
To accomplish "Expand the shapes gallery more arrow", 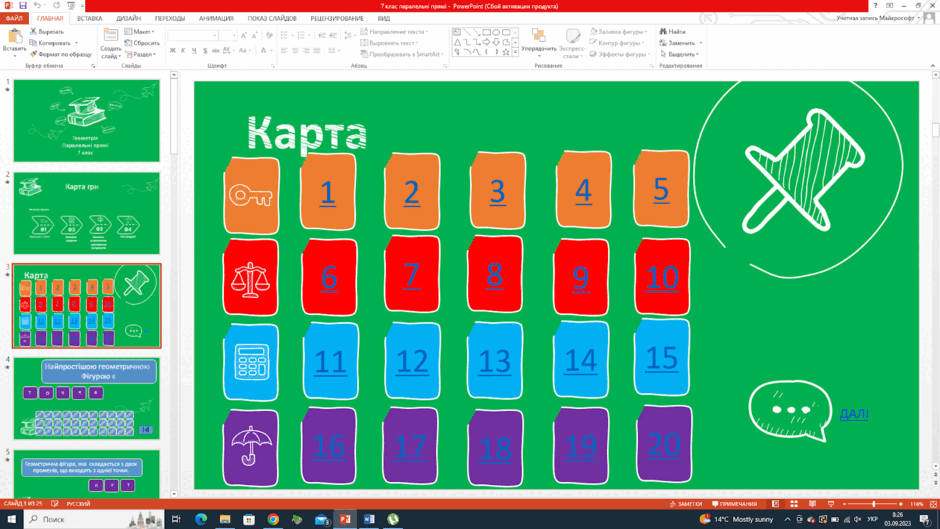I will (515, 53).
